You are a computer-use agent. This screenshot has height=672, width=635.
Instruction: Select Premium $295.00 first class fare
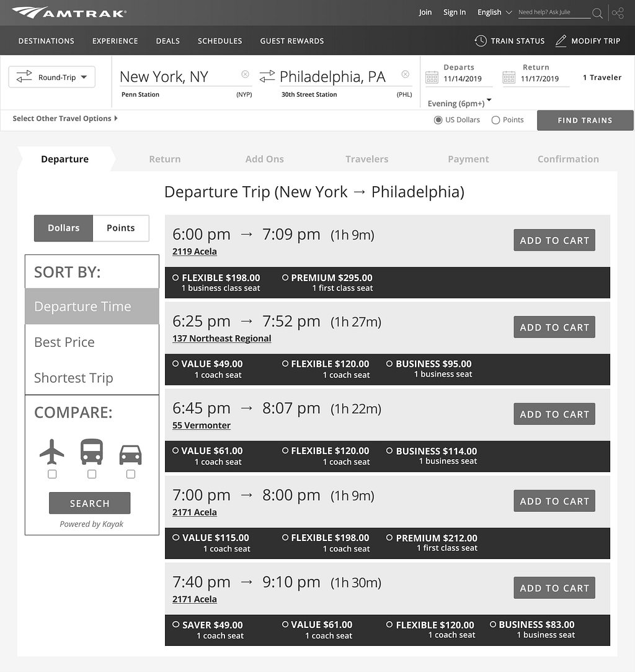(285, 278)
